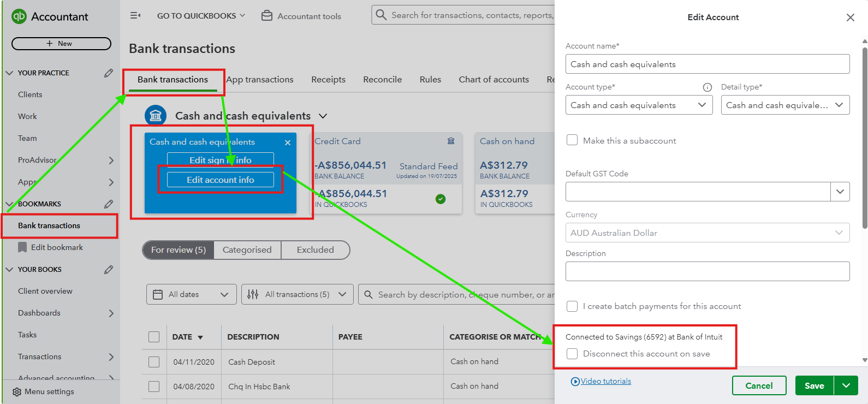The height and width of the screenshot is (404, 868).
Task: Close the Edit Account panel
Action: point(851,17)
